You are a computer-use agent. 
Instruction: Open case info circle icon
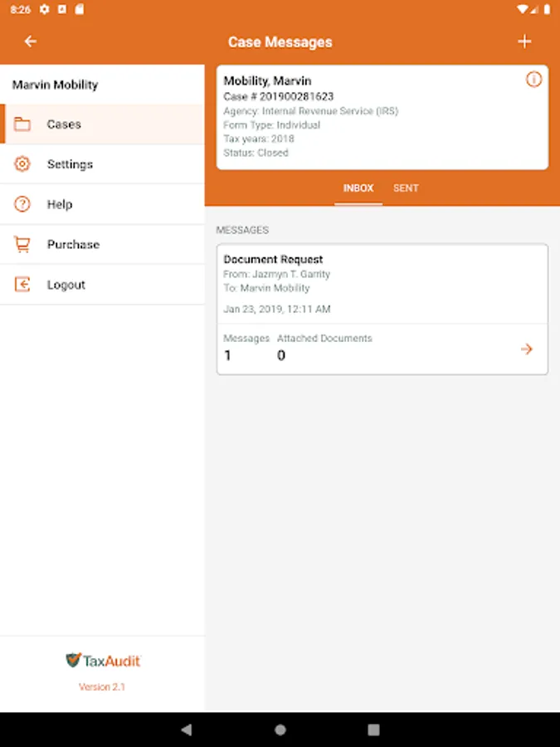[533, 79]
